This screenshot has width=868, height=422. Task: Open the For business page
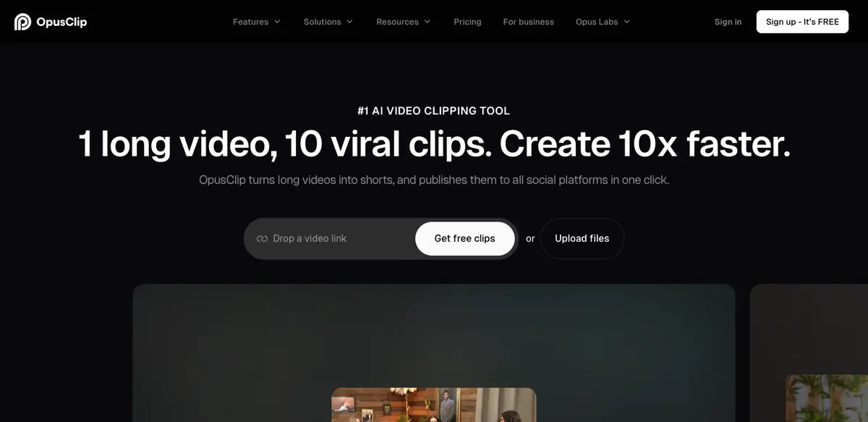tap(529, 22)
